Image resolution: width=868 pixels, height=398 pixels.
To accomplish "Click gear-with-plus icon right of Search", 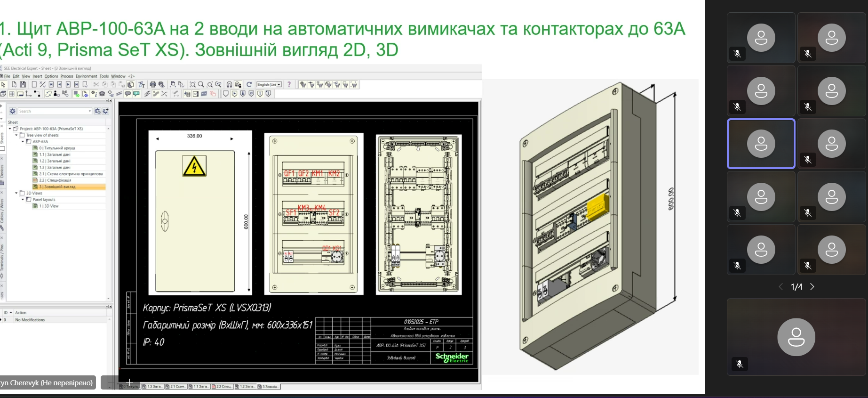I will 105,111.
